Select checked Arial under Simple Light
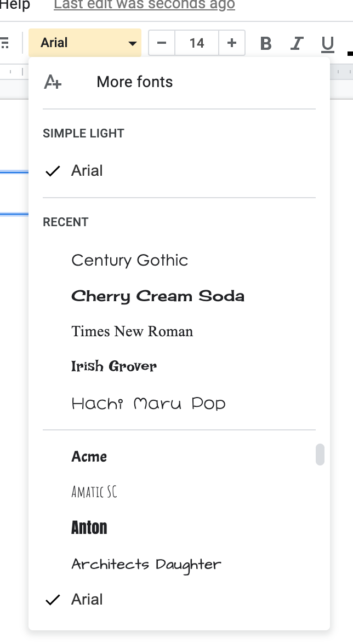The image size is (353, 644). pyautogui.click(x=87, y=171)
